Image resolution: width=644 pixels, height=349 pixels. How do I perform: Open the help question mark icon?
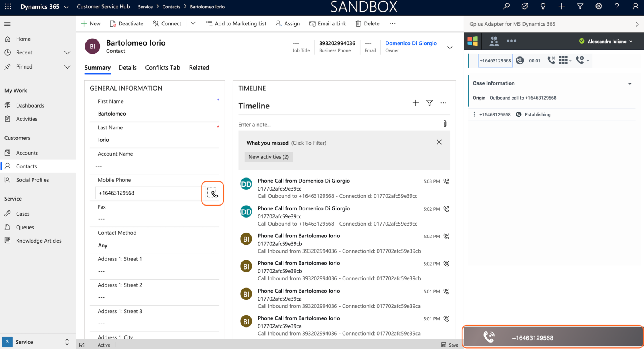(617, 6)
